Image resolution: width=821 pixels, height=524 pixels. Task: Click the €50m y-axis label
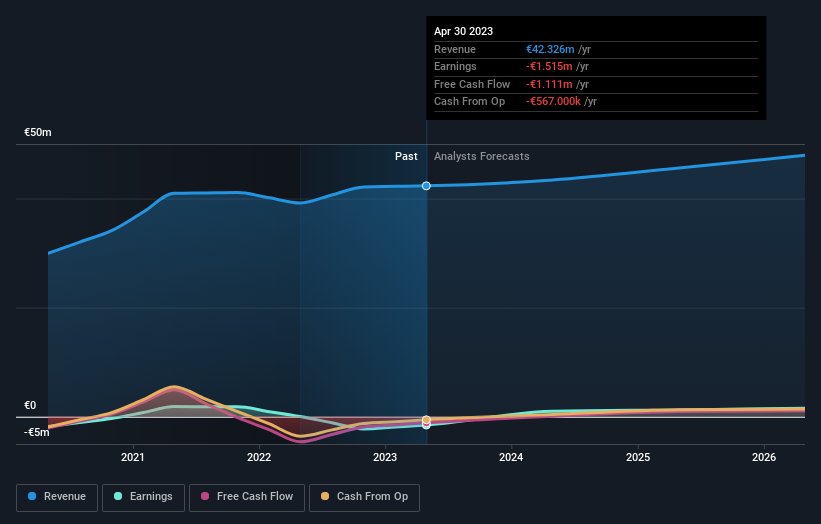[x=38, y=132]
